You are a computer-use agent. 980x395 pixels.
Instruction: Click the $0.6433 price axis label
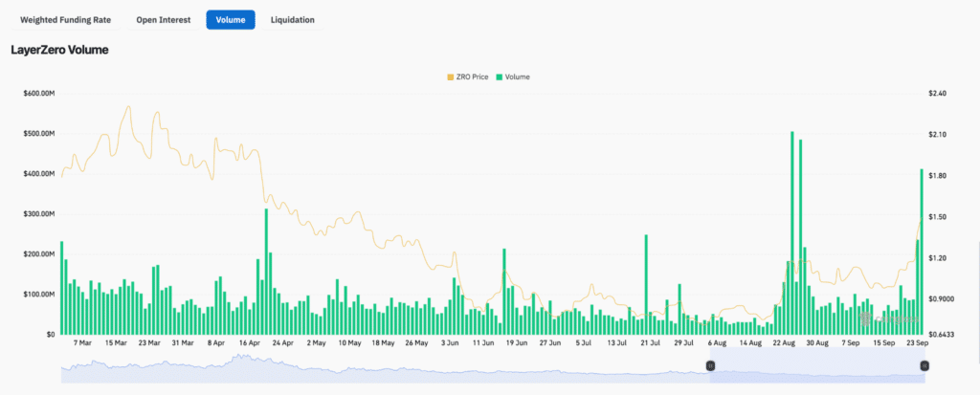[942, 335]
